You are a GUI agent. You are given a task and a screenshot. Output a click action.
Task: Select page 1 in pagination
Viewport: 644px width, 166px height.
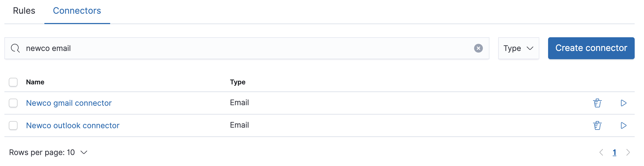click(615, 152)
